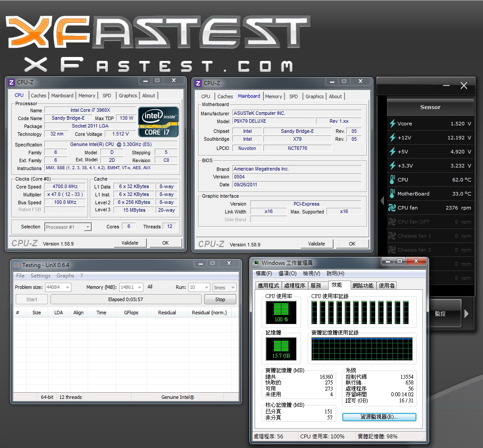Click the CPU temperature thermometer icon
The image size is (483, 448).
click(x=392, y=180)
